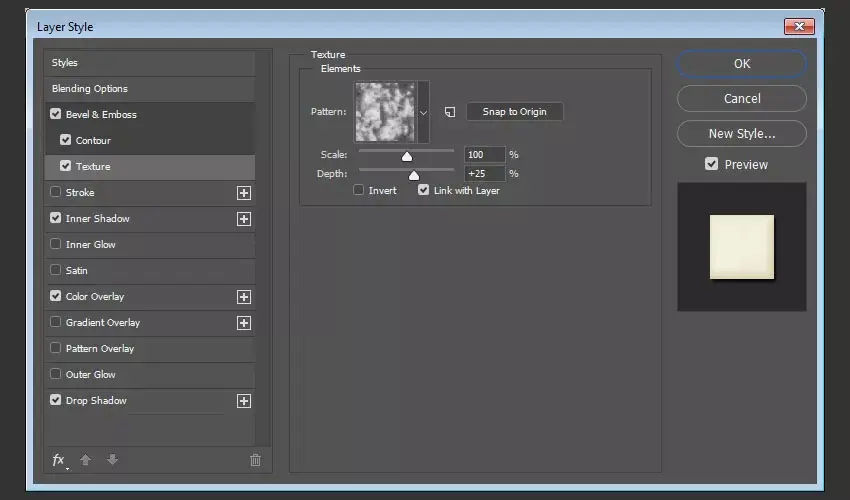Enable the Gradient Overlay checkbox
The image size is (850, 500).
point(55,322)
